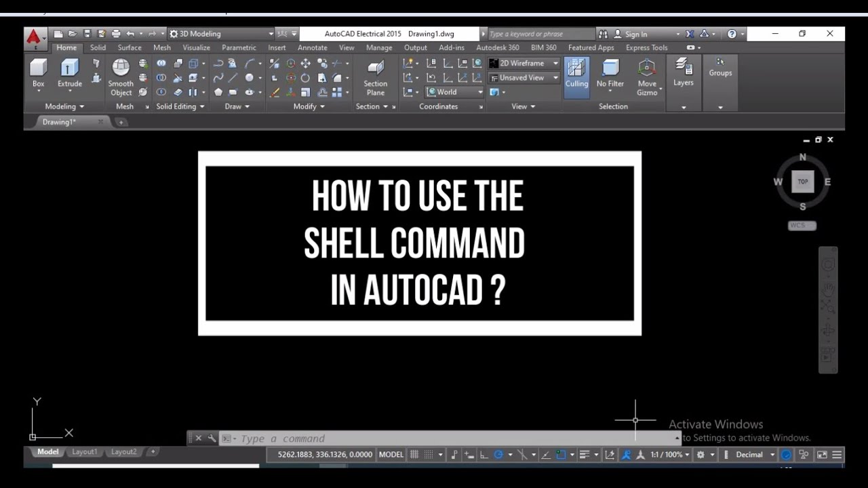The image size is (868, 488).
Task: Click the No Filter selection button
Action: pyautogui.click(x=610, y=73)
